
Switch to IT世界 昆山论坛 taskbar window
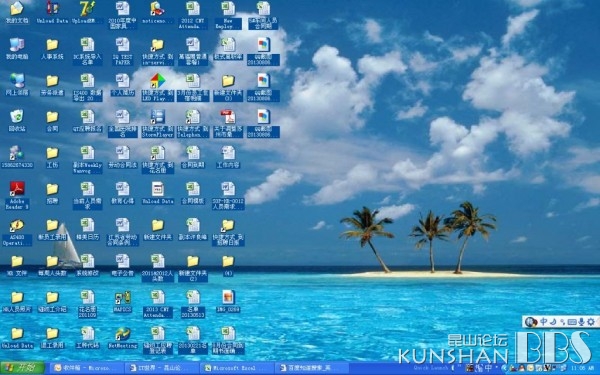pyautogui.click(x=162, y=368)
